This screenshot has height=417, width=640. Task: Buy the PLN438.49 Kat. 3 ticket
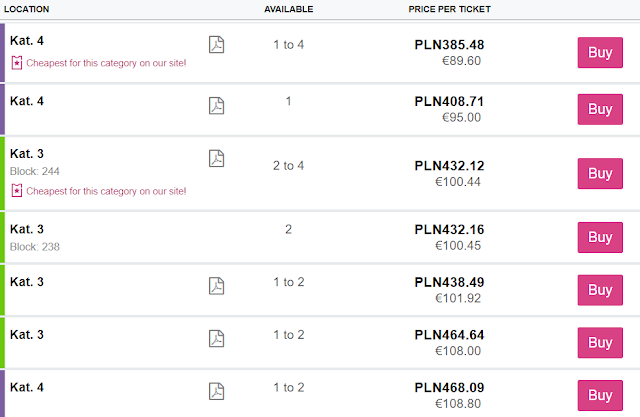[599, 290]
